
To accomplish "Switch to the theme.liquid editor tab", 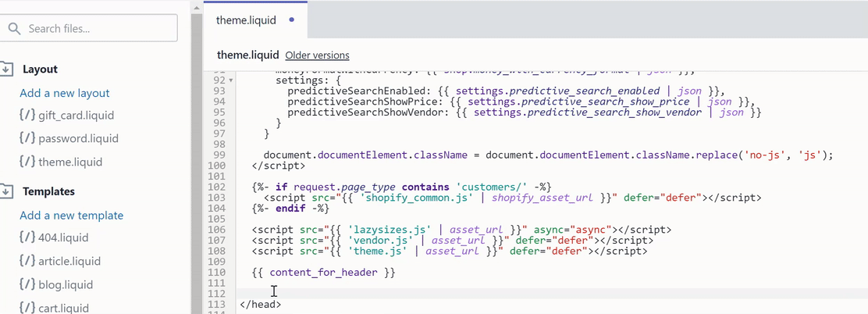I will point(246,20).
